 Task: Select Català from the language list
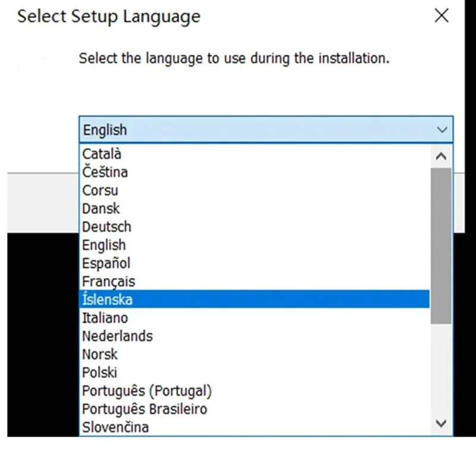point(102,154)
